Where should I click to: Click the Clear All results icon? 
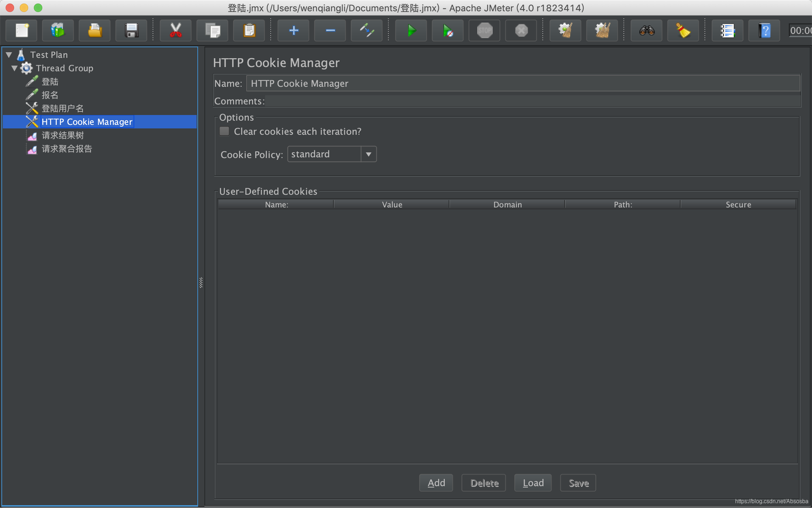click(602, 30)
